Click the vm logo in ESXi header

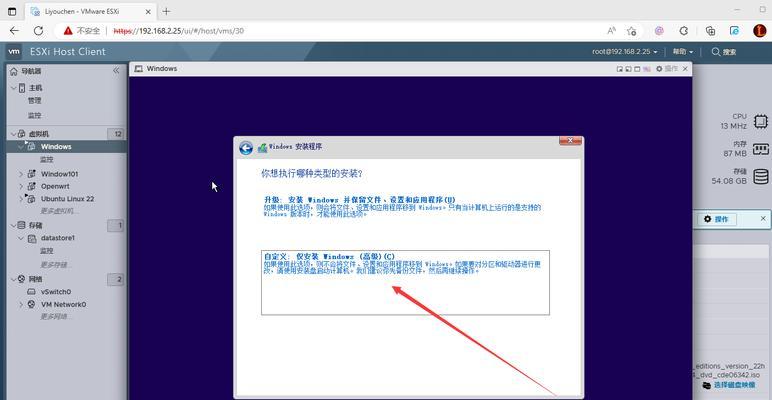coord(14,51)
